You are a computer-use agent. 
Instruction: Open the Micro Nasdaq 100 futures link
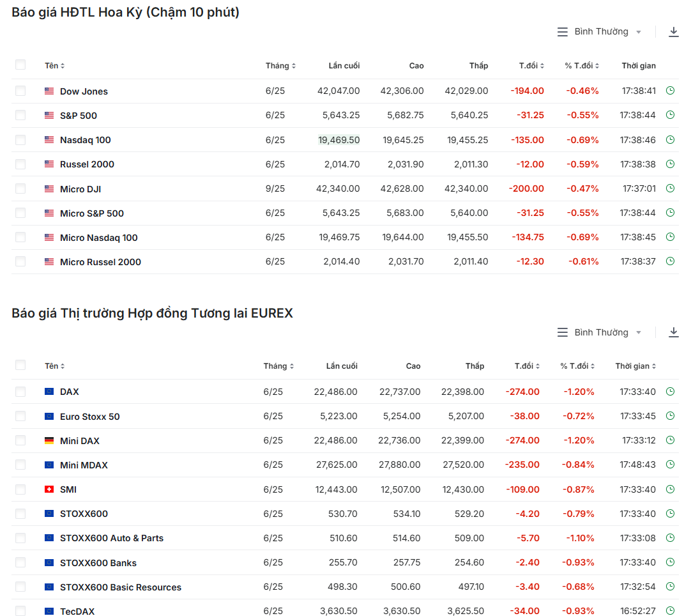point(99,238)
